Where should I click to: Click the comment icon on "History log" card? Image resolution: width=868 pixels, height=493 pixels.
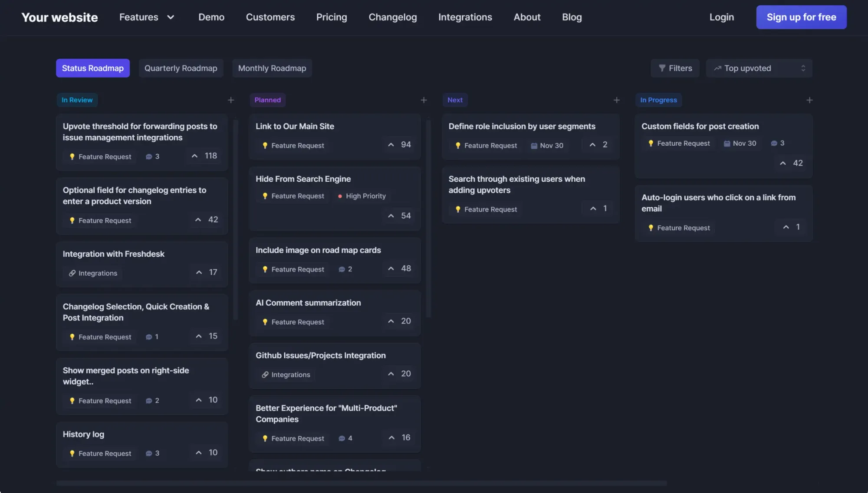[x=149, y=453]
